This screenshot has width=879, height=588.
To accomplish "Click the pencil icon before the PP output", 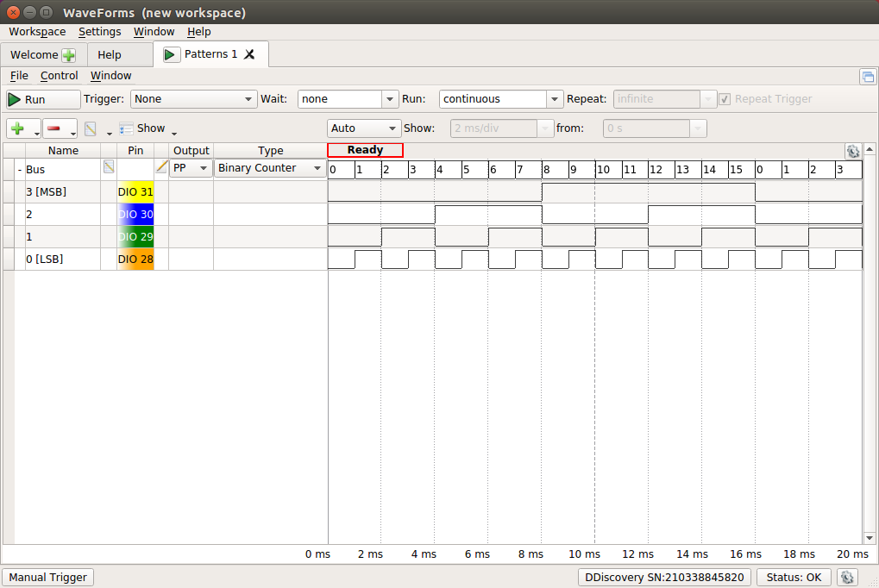I will pos(161,166).
